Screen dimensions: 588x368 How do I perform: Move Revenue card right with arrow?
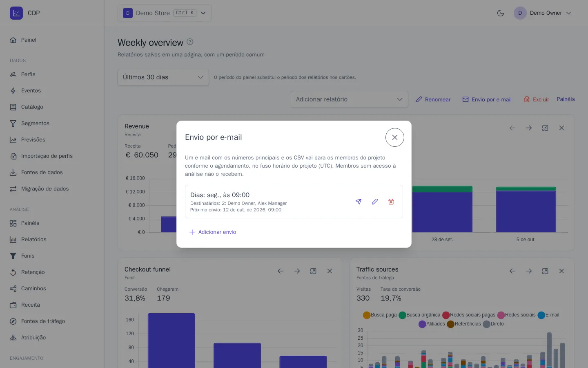tap(529, 128)
